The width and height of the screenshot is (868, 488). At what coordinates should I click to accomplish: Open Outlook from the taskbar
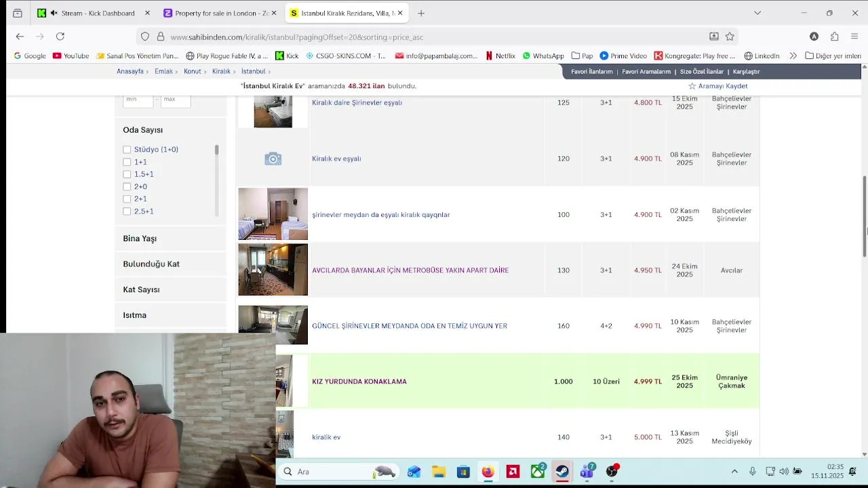(414, 472)
